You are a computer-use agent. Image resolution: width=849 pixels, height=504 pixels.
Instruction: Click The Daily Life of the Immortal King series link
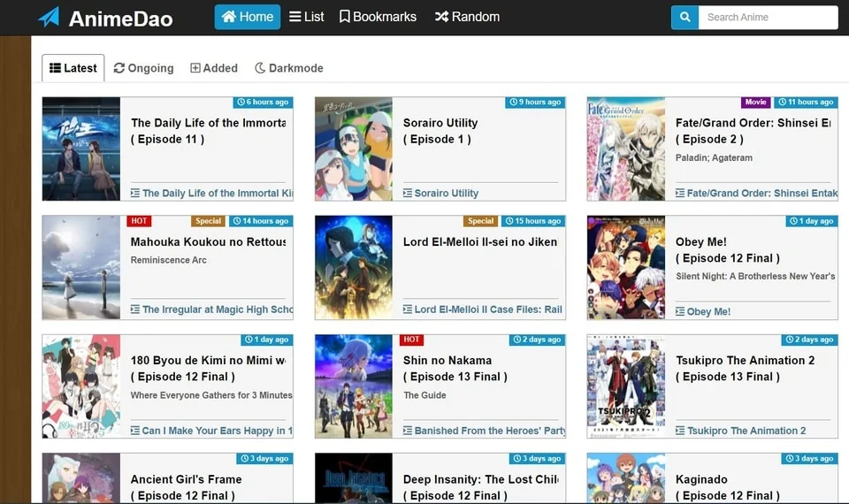coord(211,194)
